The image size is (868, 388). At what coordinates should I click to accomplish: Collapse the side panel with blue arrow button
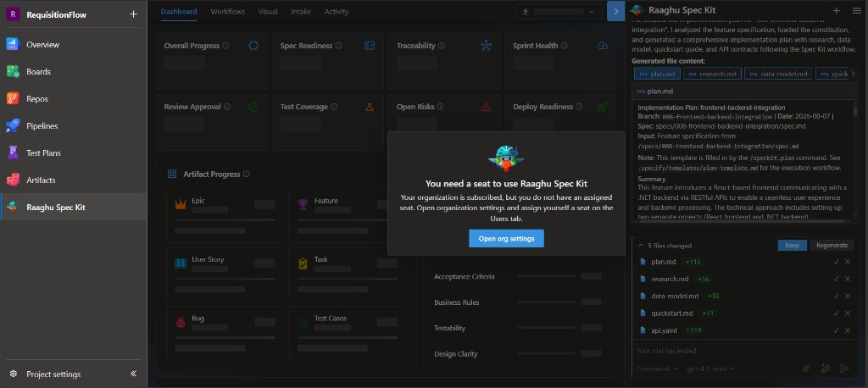615,11
